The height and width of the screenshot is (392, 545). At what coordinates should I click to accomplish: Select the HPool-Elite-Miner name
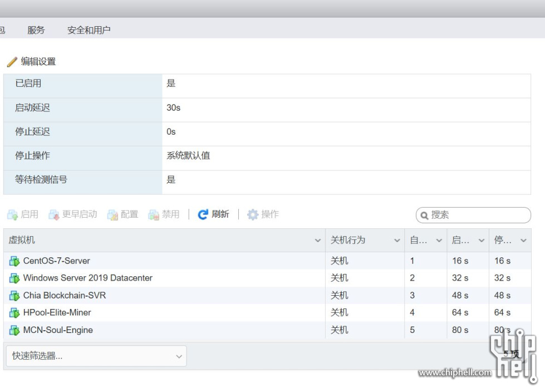[57, 313]
